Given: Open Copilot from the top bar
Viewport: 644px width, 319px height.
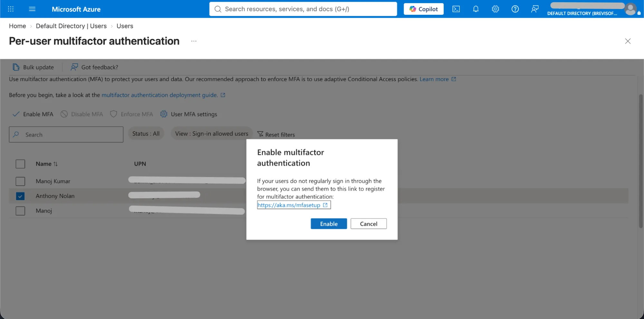Looking at the screenshot, I should (x=423, y=9).
